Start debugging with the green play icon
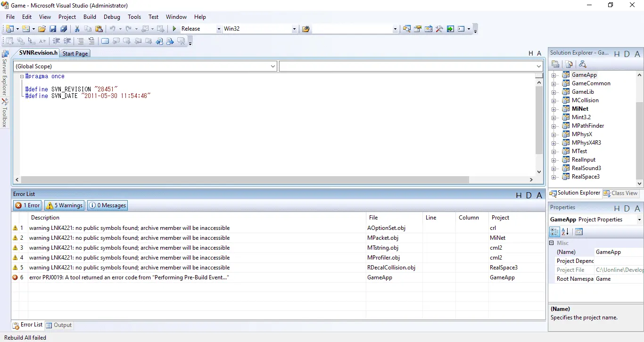The height and width of the screenshot is (342, 644). 174,29
